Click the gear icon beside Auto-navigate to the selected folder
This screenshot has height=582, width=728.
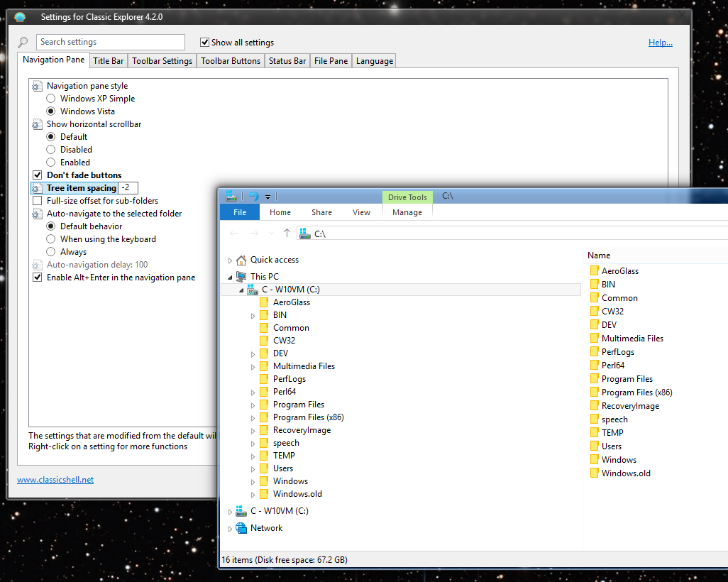click(x=37, y=214)
